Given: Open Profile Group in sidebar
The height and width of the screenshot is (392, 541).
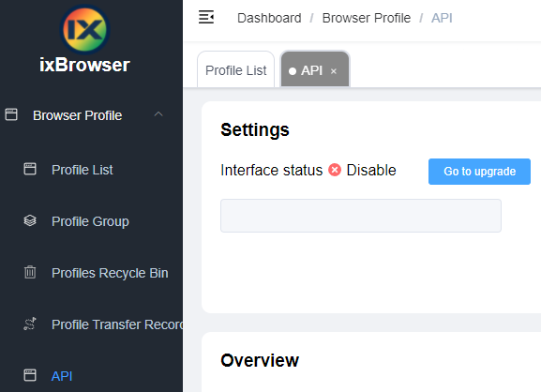Looking at the screenshot, I should 90,221.
